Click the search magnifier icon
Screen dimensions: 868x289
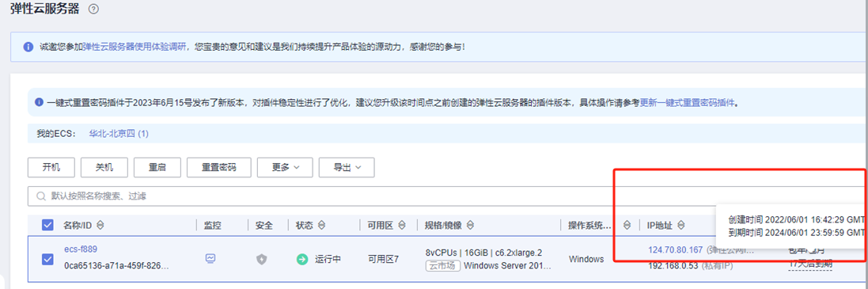(41, 196)
